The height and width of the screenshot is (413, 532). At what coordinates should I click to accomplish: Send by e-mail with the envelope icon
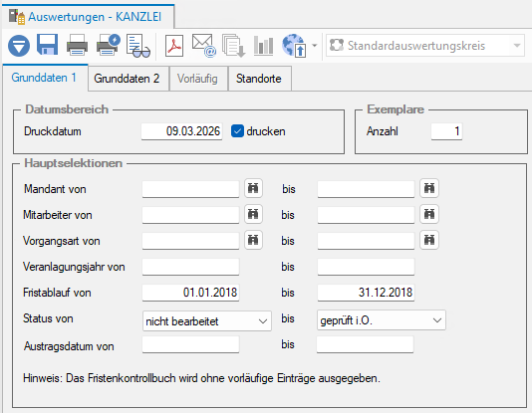204,45
